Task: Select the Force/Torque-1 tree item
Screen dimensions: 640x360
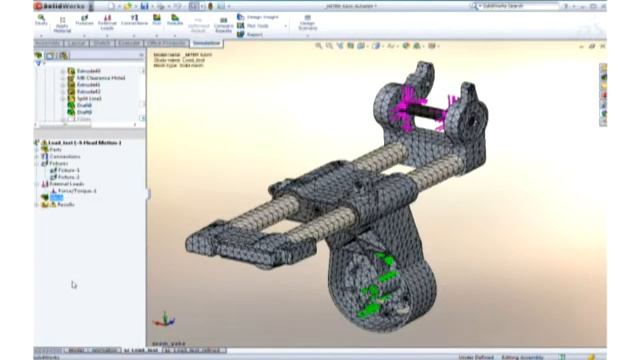Action: [x=73, y=191]
